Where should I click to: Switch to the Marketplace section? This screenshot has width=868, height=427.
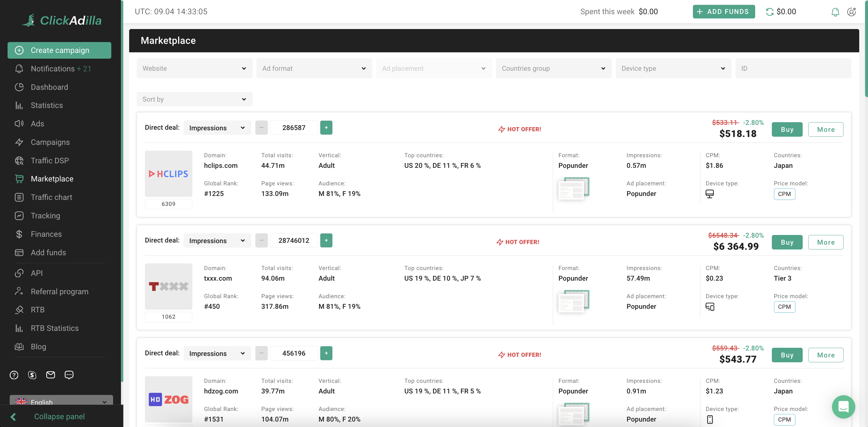[x=52, y=179]
